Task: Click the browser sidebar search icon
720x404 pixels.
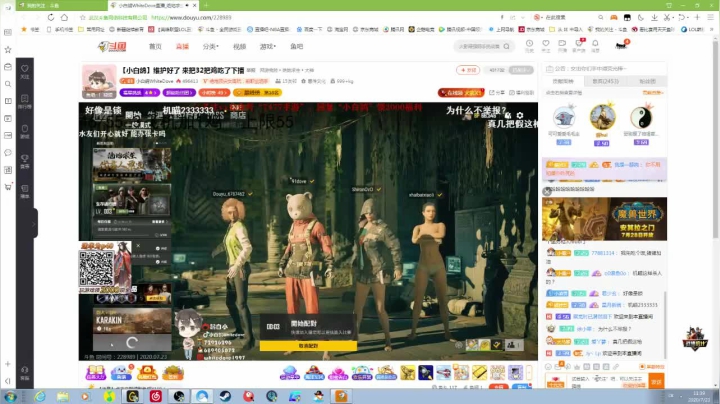Action: (x=8, y=84)
